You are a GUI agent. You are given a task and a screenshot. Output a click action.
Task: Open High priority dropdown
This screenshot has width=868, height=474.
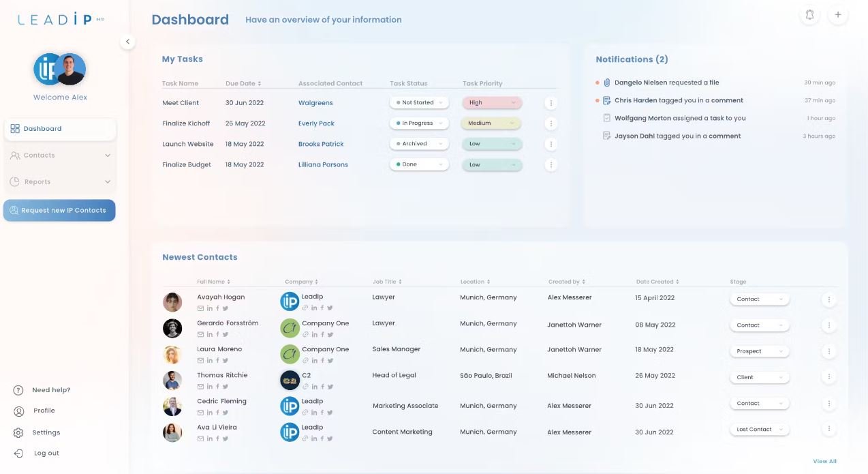(492, 103)
